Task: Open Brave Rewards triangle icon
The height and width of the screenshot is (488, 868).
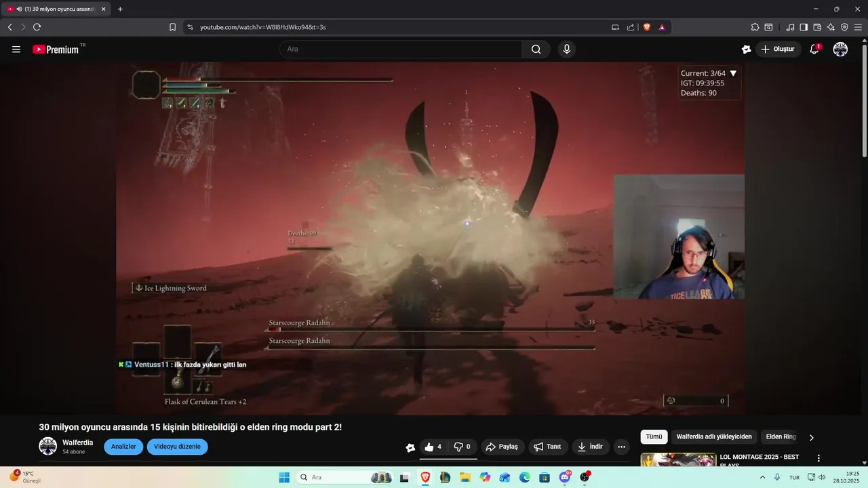Action: click(x=662, y=27)
